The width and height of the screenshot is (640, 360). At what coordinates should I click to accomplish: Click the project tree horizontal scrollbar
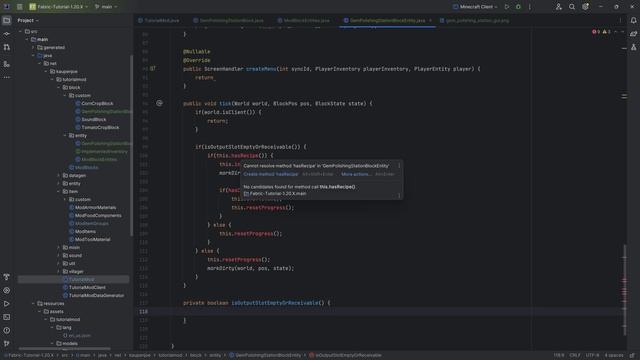[64, 349]
